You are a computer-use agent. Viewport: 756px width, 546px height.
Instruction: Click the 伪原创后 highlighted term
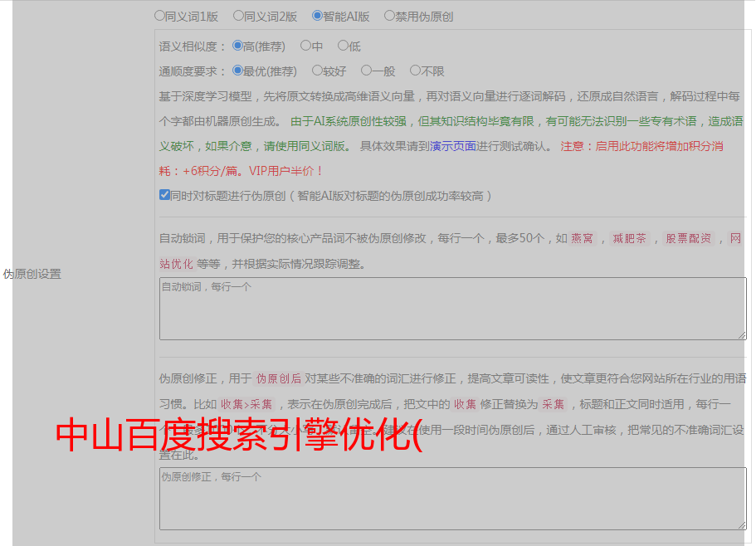tap(279, 378)
